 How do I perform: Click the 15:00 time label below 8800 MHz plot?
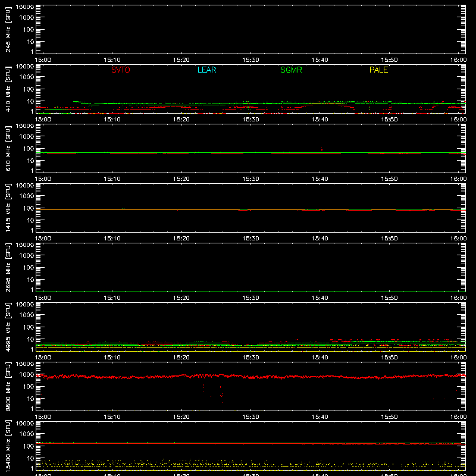click(43, 417)
